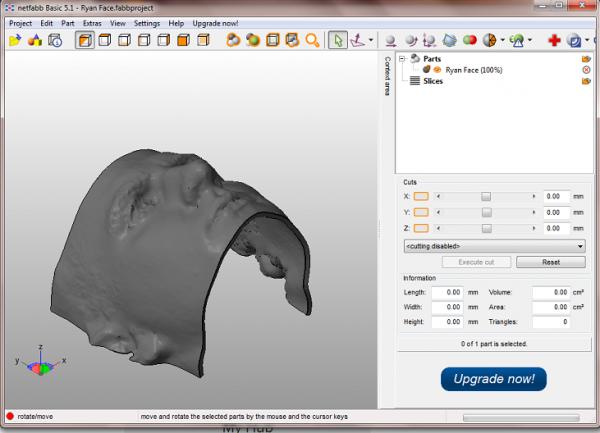Switch to the front view cube (solid orange)
600x433 pixels.
point(183,40)
